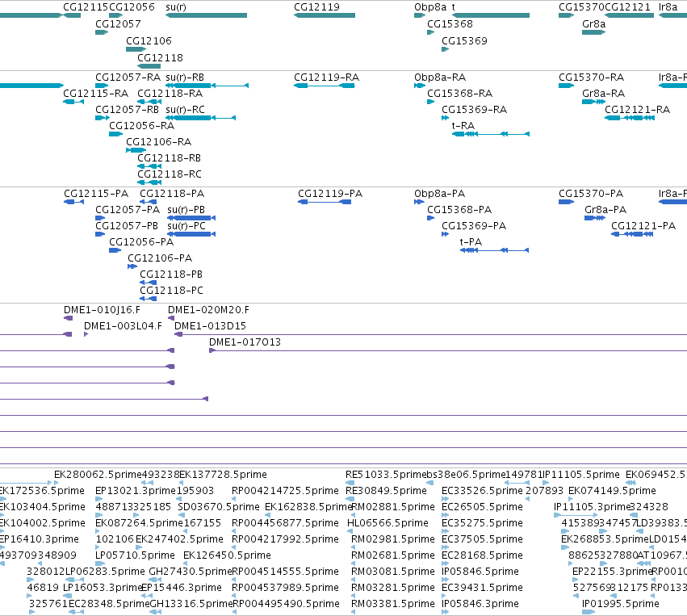The width and height of the screenshot is (687, 616).
Task: Select the CG15370-PA protein label
Action: [591, 194]
